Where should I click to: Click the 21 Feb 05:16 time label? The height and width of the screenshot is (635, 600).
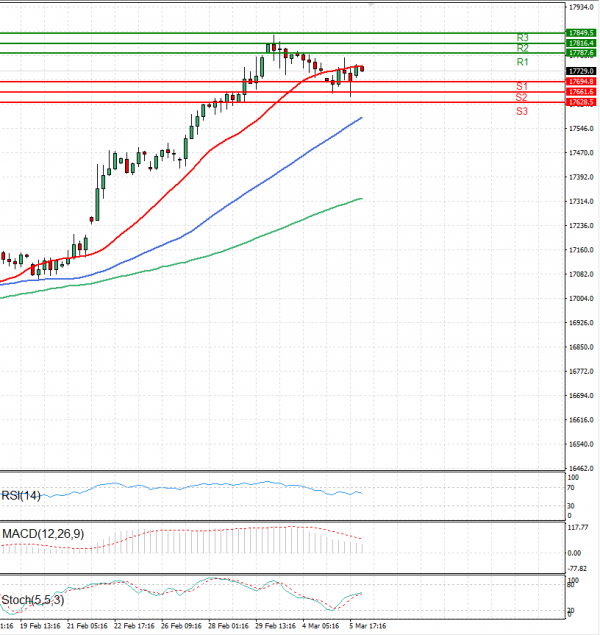click(87, 626)
